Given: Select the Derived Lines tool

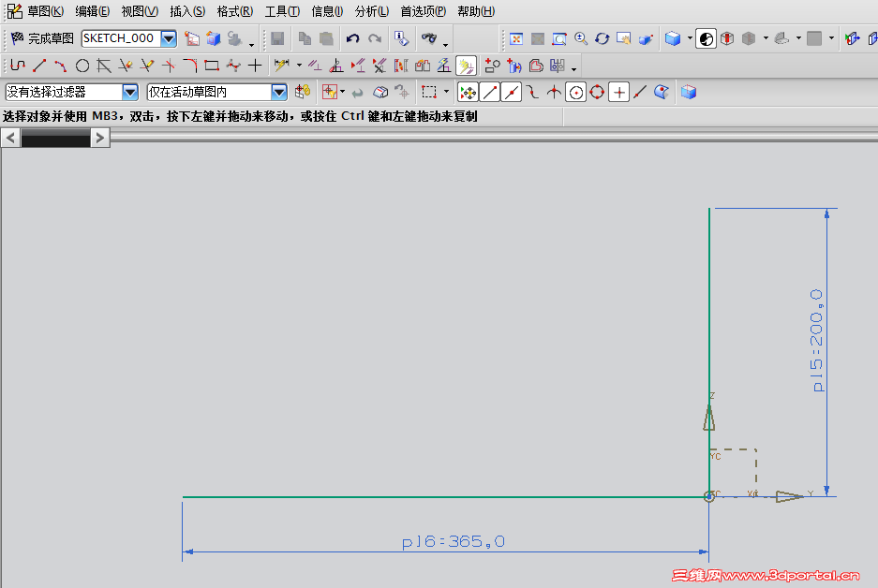Looking at the screenshot, I should pyautogui.click(x=104, y=66).
